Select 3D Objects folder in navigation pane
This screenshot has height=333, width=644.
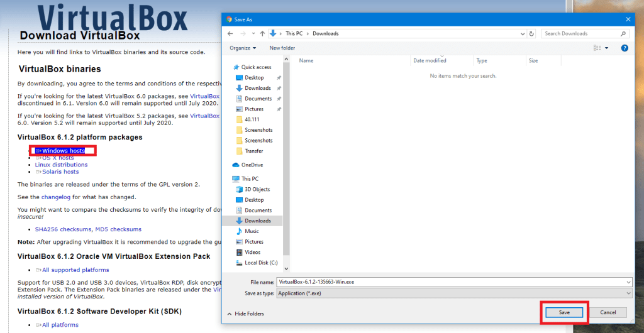(257, 189)
